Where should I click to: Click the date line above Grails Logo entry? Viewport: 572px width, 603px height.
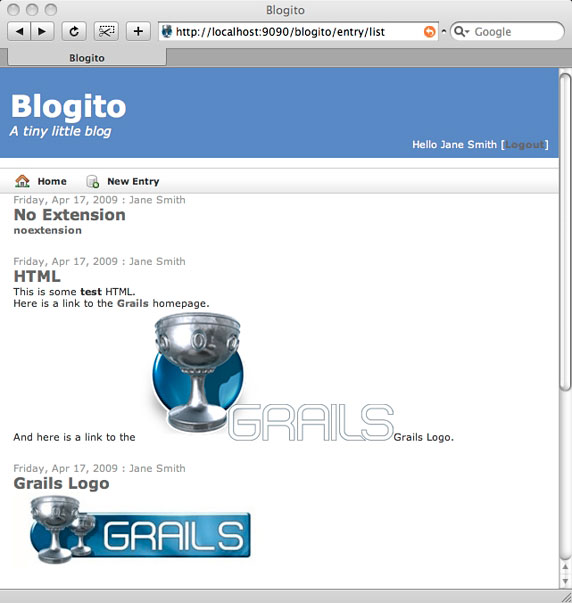click(99, 468)
